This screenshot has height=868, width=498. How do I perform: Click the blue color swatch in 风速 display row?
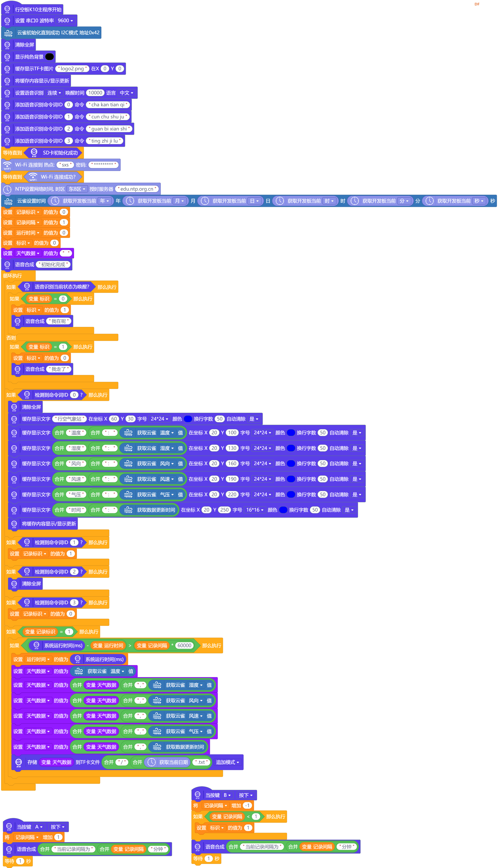(291, 479)
